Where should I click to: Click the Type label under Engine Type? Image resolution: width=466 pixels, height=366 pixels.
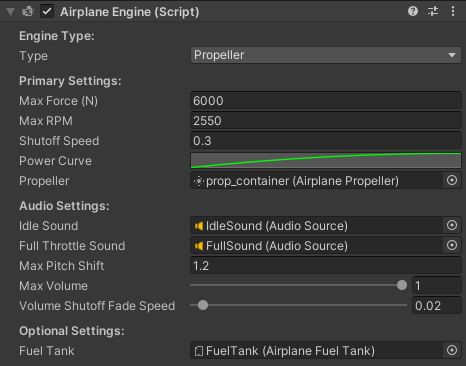pos(33,56)
